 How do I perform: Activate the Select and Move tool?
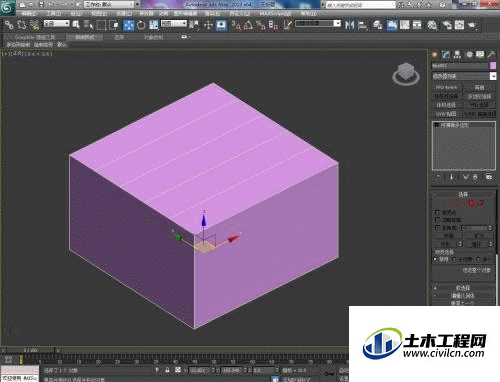coord(129,25)
